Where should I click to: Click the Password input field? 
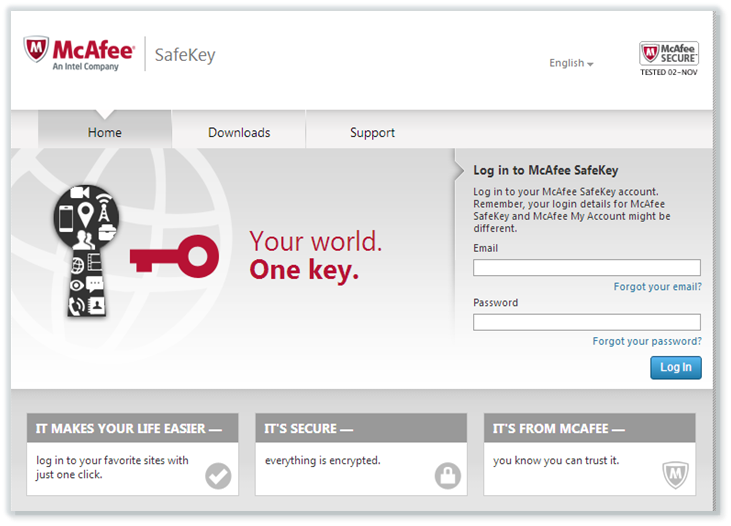coord(586,322)
